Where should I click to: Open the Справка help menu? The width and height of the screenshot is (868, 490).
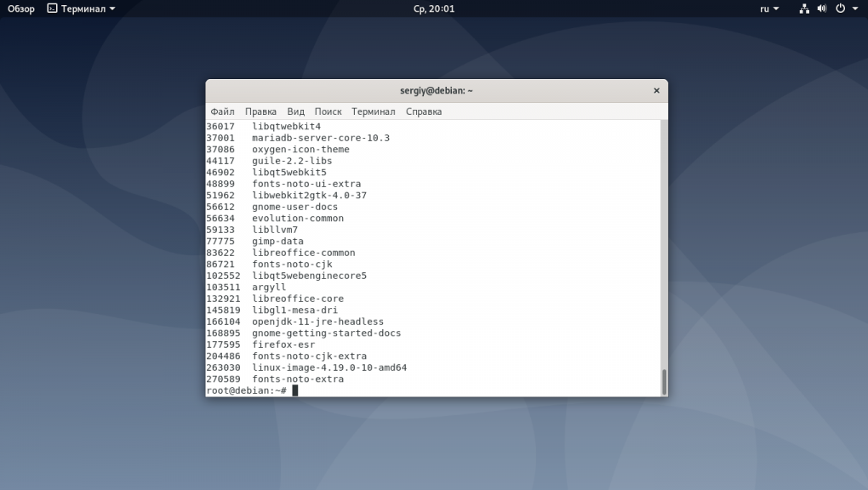(424, 111)
